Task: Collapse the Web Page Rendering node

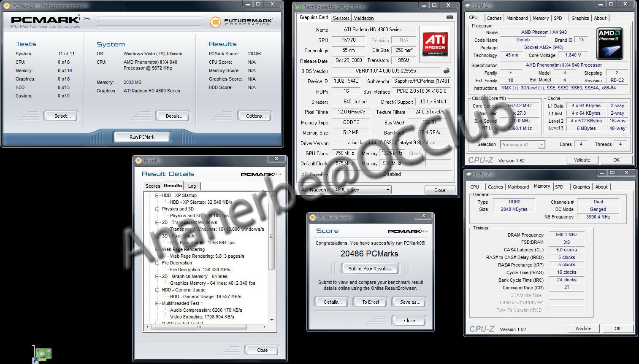Action: point(157,249)
